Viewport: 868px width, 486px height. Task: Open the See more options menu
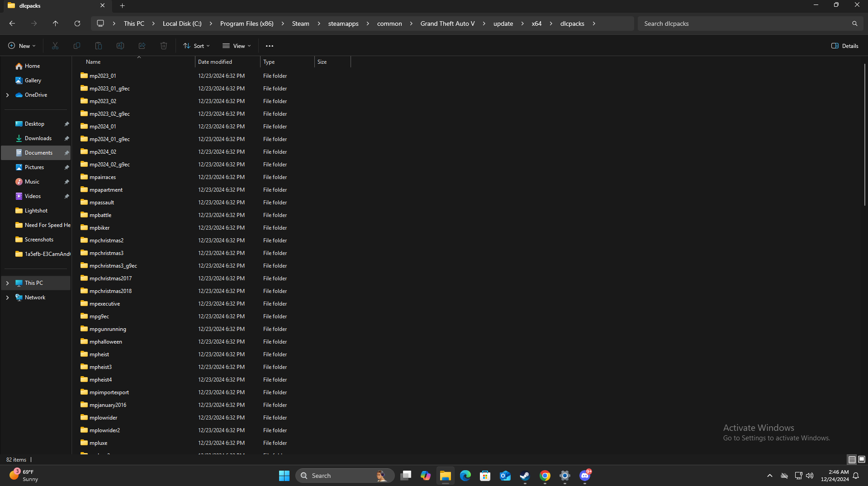click(x=270, y=46)
